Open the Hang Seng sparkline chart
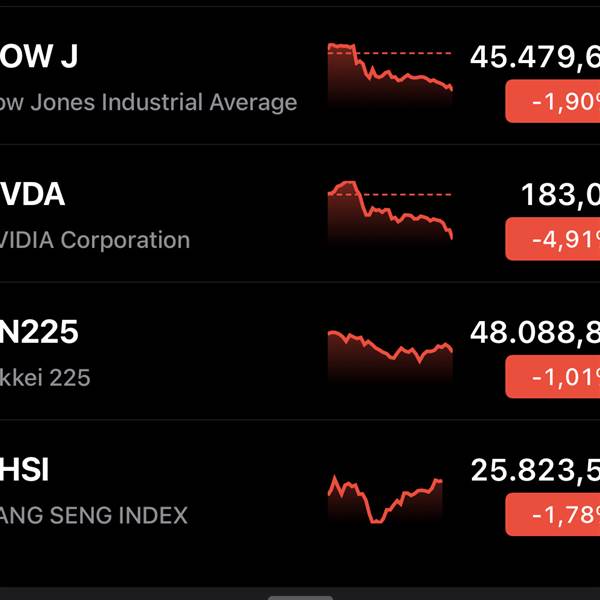Image resolution: width=600 pixels, height=600 pixels. [x=387, y=497]
